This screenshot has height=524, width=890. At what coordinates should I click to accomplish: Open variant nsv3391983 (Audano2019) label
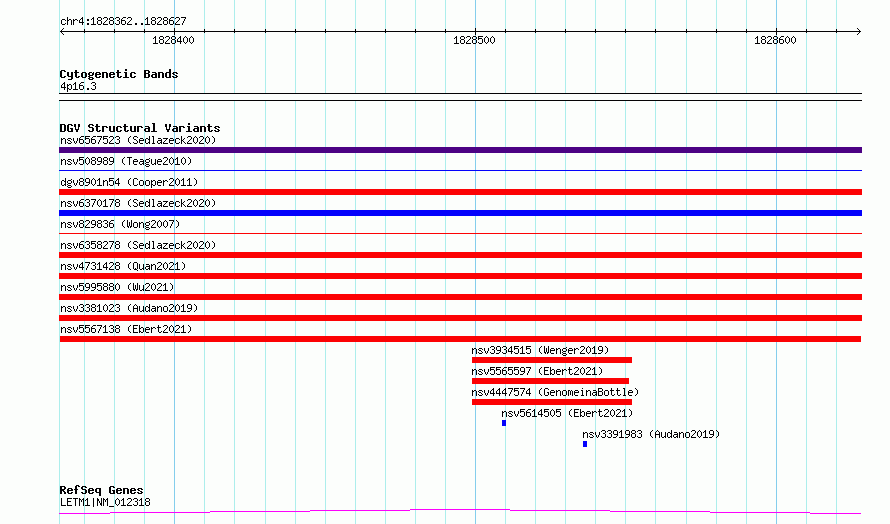click(651, 434)
